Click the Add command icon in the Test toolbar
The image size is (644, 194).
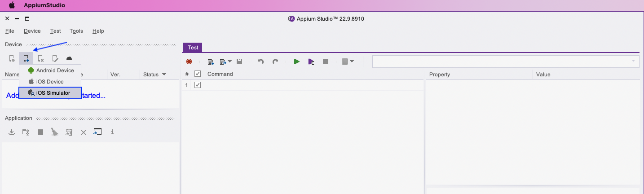click(211, 62)
